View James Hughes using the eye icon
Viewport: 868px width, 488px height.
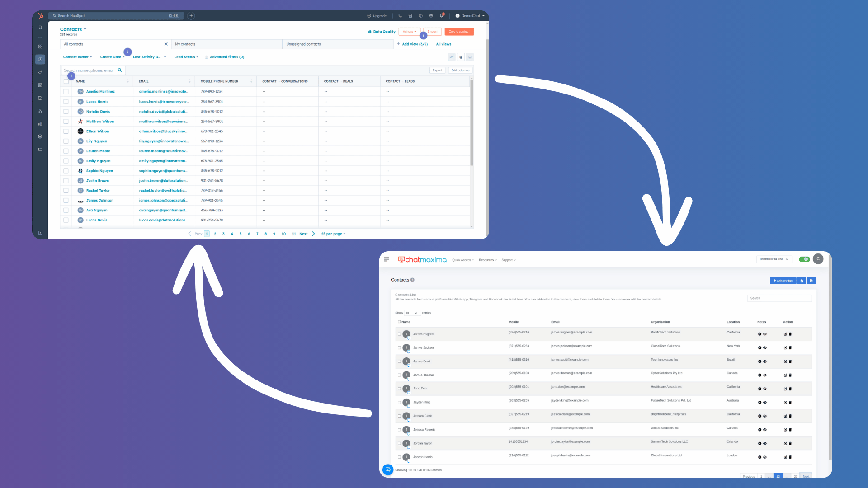pyautogui.click(x=765, y=334)
